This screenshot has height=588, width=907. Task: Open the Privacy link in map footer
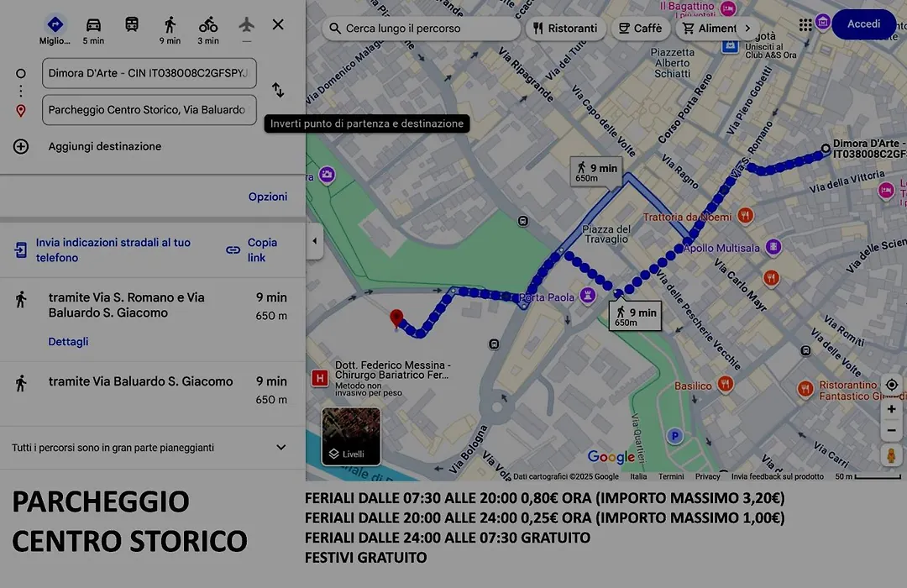point(707,476)
